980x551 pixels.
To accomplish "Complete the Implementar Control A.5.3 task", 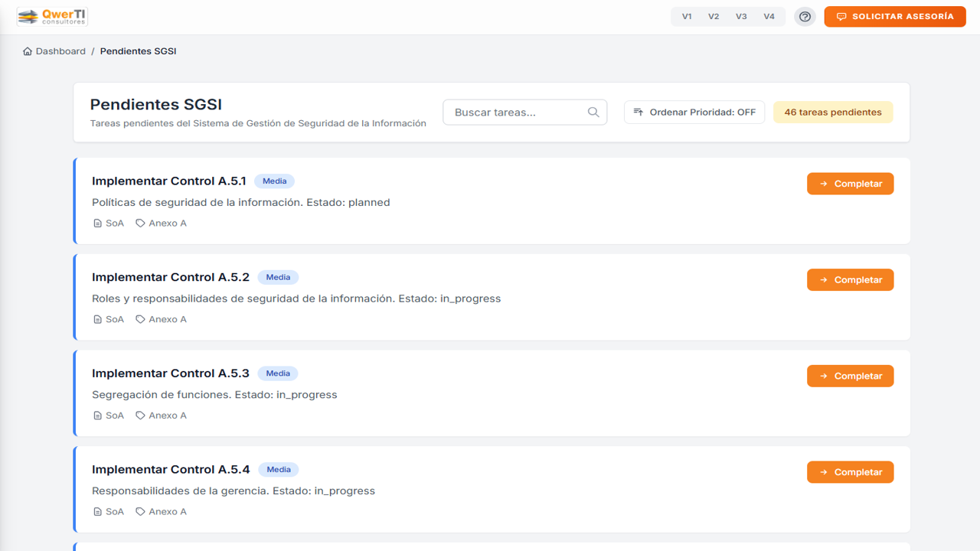I will pos(850,376).
